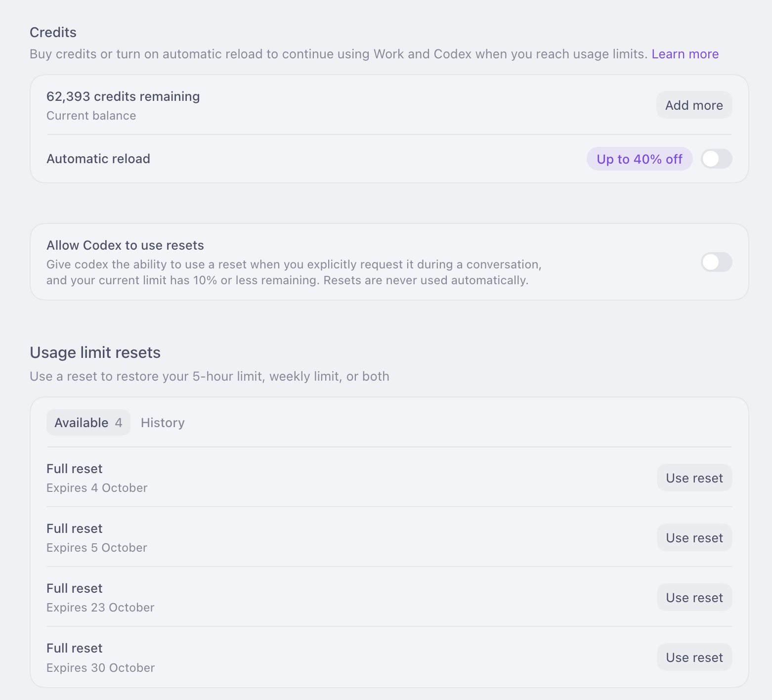Use the reset expiring 23 October
This screenshot has width=772, height=700.
tap(694, 597)
